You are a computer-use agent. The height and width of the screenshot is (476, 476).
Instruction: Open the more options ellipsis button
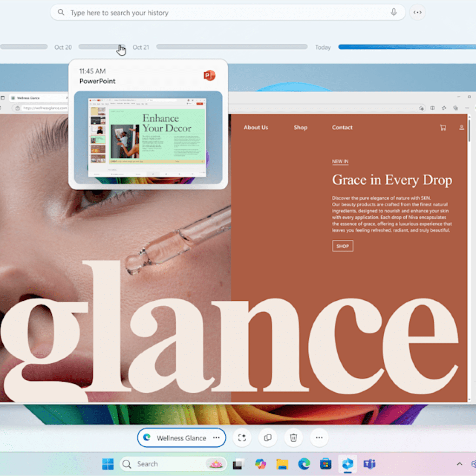tap(319, 437)
